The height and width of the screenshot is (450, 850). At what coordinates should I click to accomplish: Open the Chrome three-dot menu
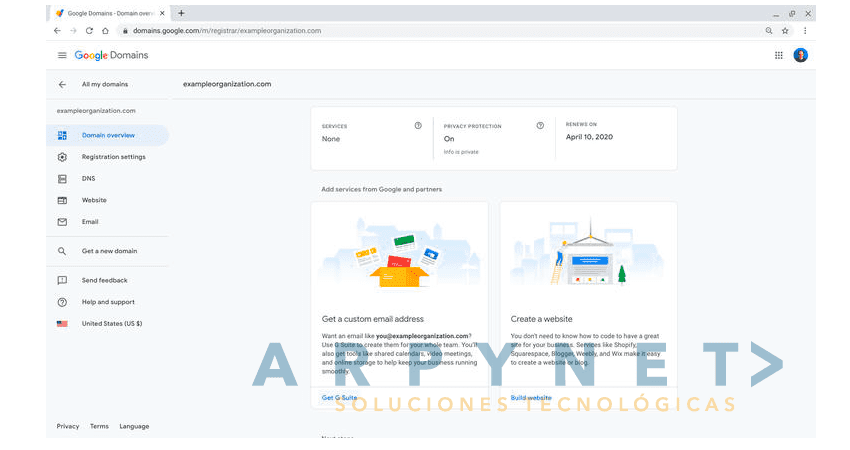pos(805,31)
